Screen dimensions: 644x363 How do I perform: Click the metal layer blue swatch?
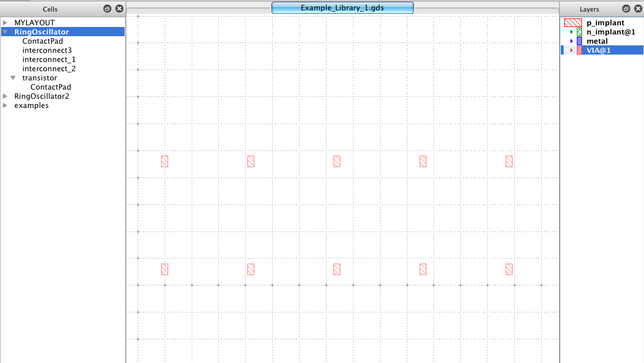(x=580, y=41)
